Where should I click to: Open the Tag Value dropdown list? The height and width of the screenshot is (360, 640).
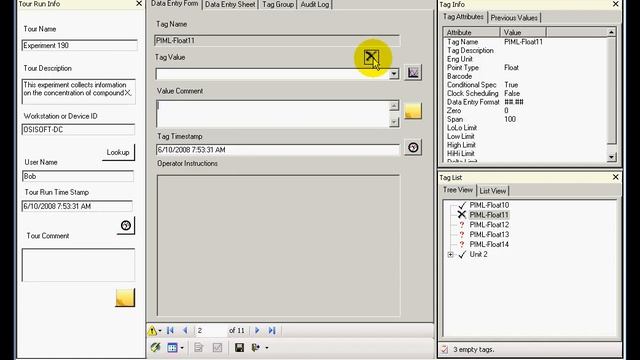click(x=394, y=74)
